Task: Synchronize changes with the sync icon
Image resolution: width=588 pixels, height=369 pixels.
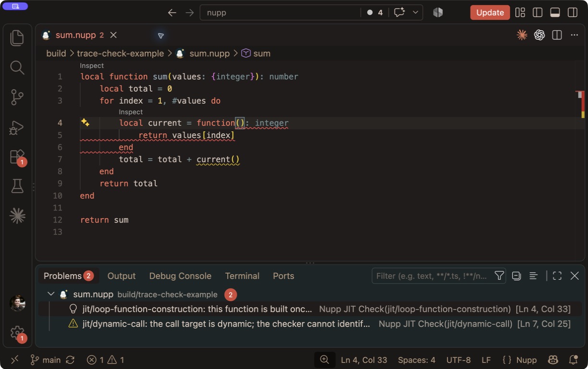Action: pyautogui.click(x=70, y=360)
